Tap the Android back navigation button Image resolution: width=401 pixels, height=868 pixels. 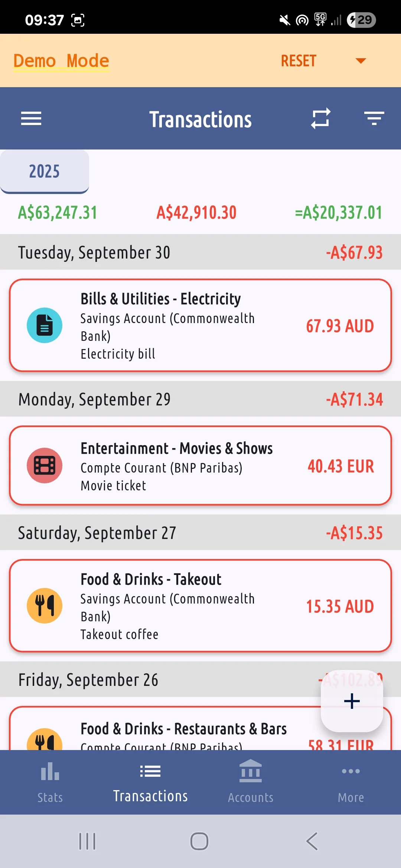click(x=312, y=841)
